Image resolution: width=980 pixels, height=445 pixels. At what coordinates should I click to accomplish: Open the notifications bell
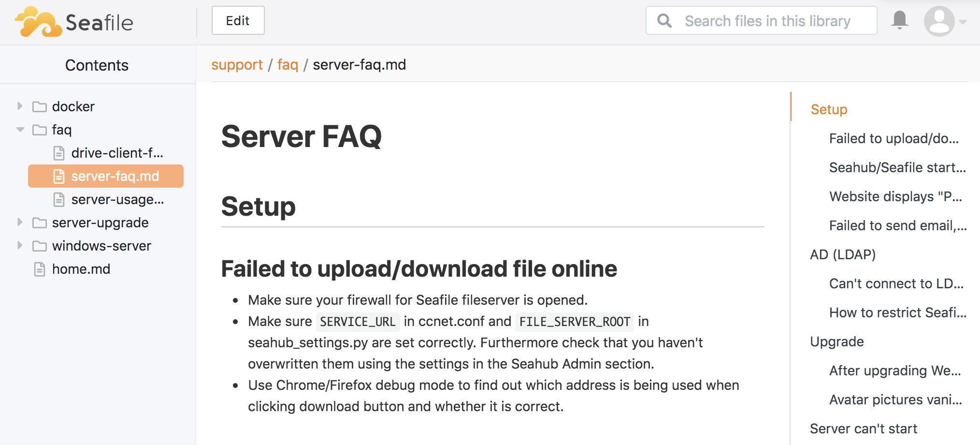899,20
